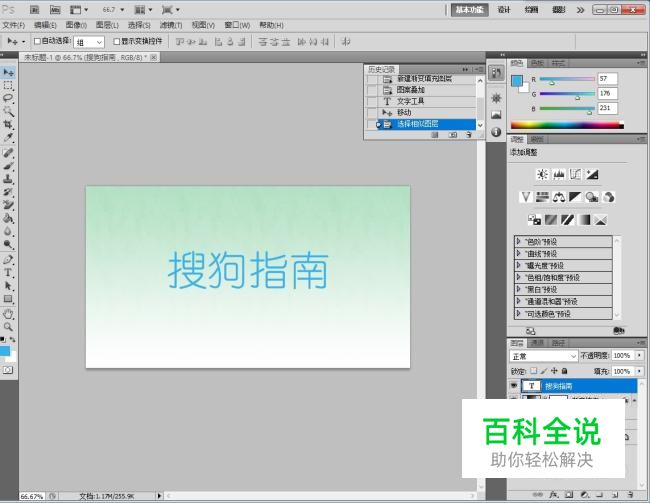Switch to the 设计 workspace
The image size is (650, 503).
[x=504, y=10]
